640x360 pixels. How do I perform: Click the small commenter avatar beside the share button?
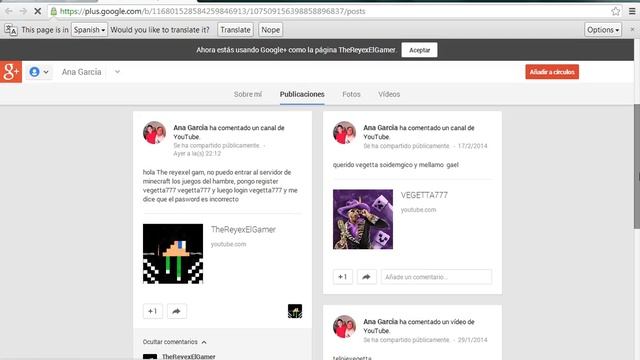[295, 311]
